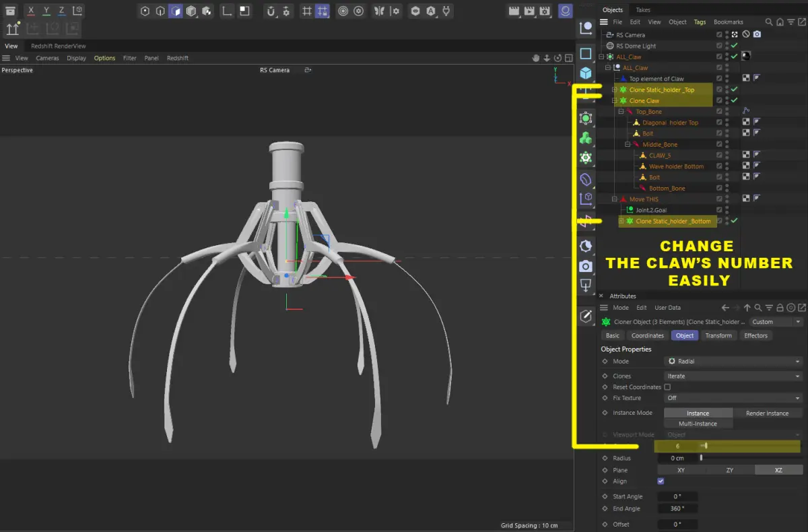
Task: Open the Tags menu in Objects manager
Action: 700,22
